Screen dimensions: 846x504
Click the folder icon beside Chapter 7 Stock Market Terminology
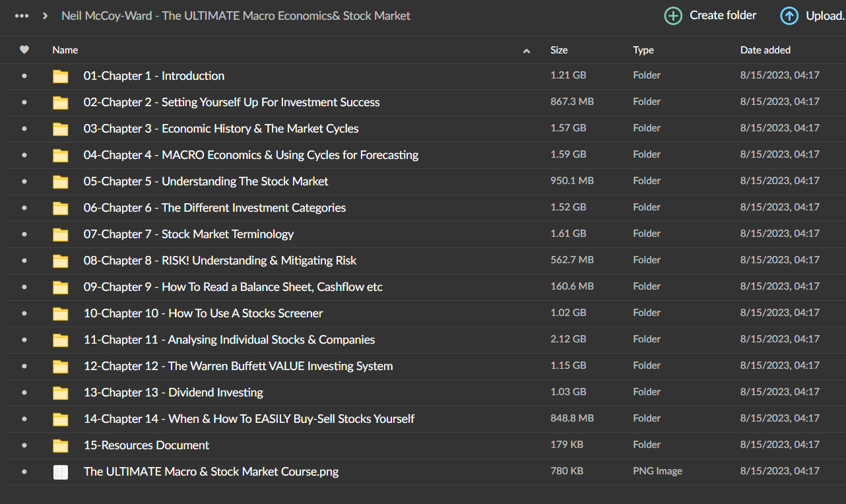[60, 234]
